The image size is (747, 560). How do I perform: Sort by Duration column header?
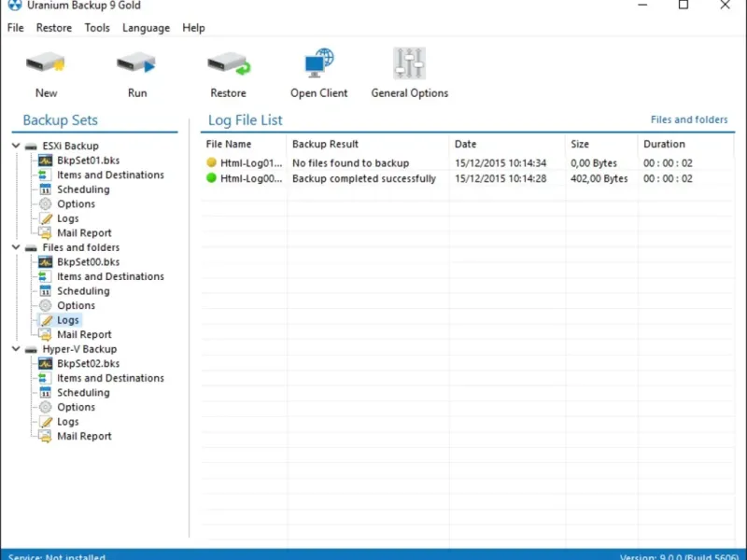pos(685,144)
